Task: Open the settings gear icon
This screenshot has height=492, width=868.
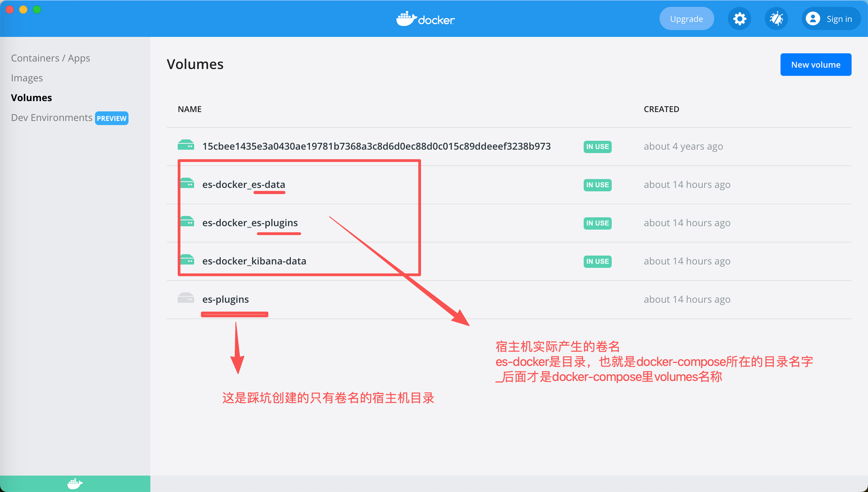Action: tap(740, 19)
